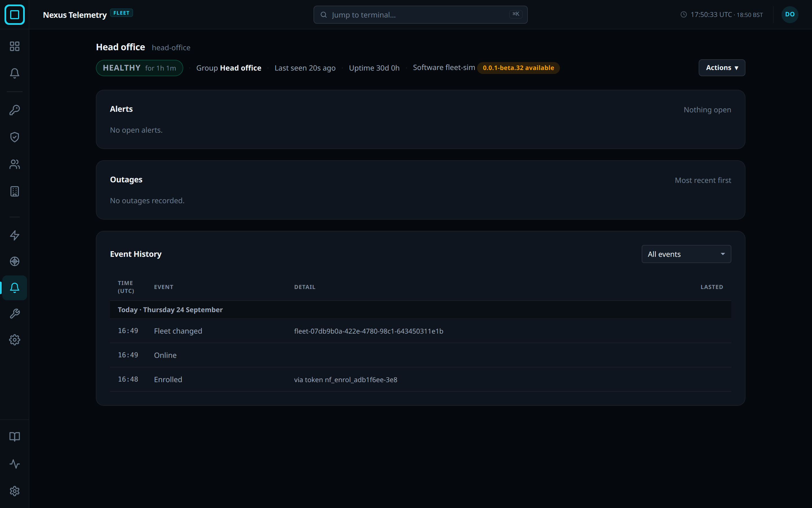Click the head-office slug text
The height and width of the screenshot is (508, 812).
click(171, 48)
